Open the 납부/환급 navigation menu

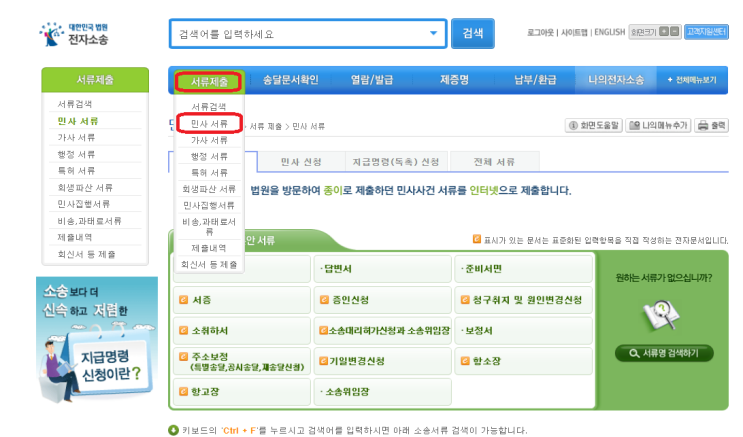click(535, 80)
